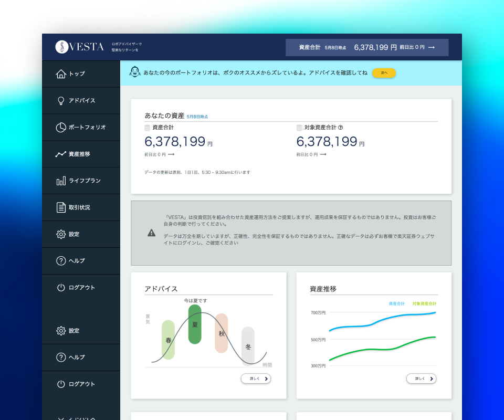Image resolution: width=504 pixels, height=420 pixels.
Task: Click the 資産推移 card heading
Action: coord(323,289)
